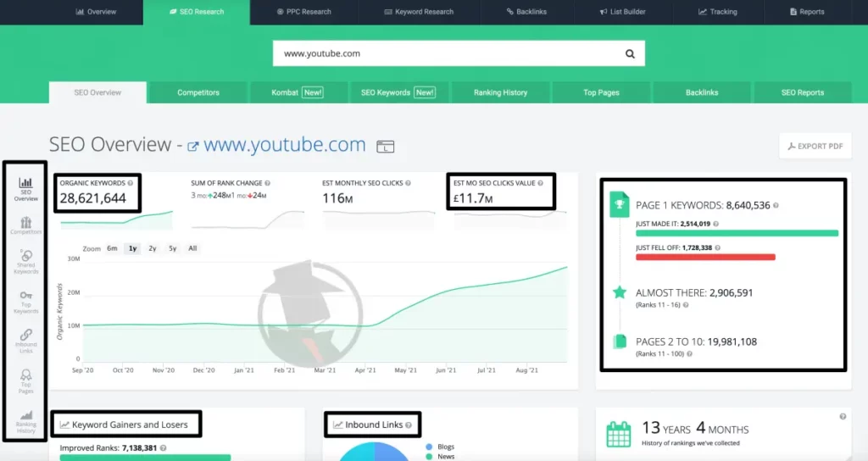Set chart zoom to 5y
Screen dimensions: 868x461
(173, 248)
